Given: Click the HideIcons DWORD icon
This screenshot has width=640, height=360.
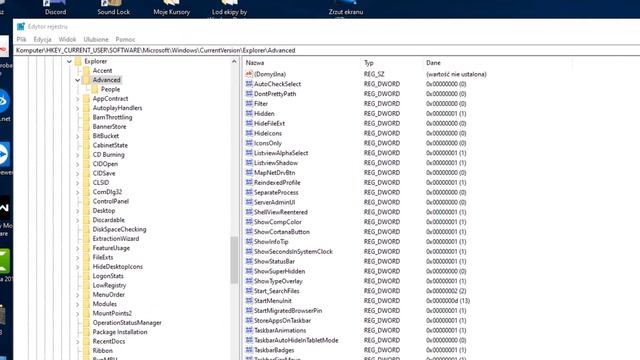Looking at the screenshot, I should (x=249, y=133).
